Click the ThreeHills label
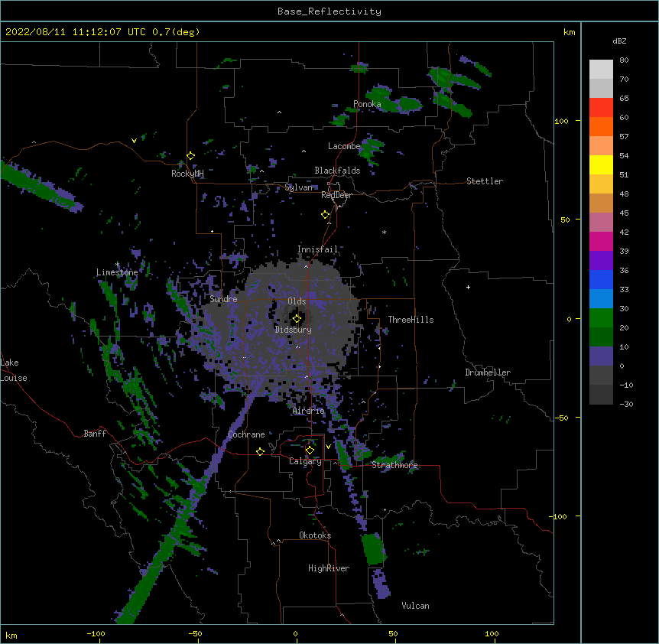Screen dimensions: 659x644 pyautogui.click(x=411, y=320)
